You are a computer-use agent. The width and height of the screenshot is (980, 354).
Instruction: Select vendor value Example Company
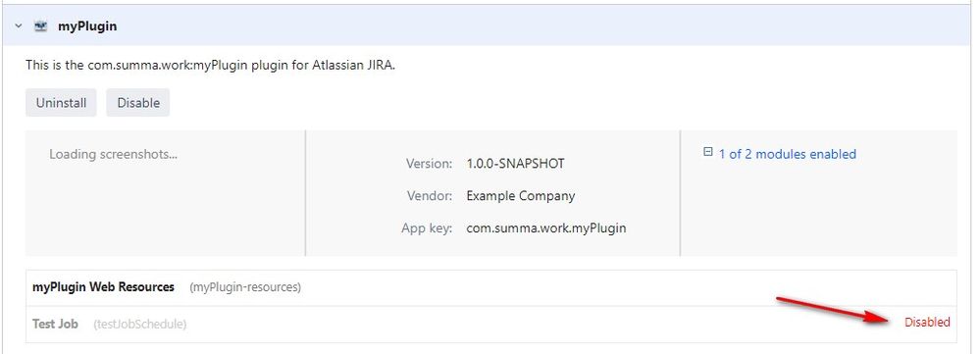[x=520, y=196]
